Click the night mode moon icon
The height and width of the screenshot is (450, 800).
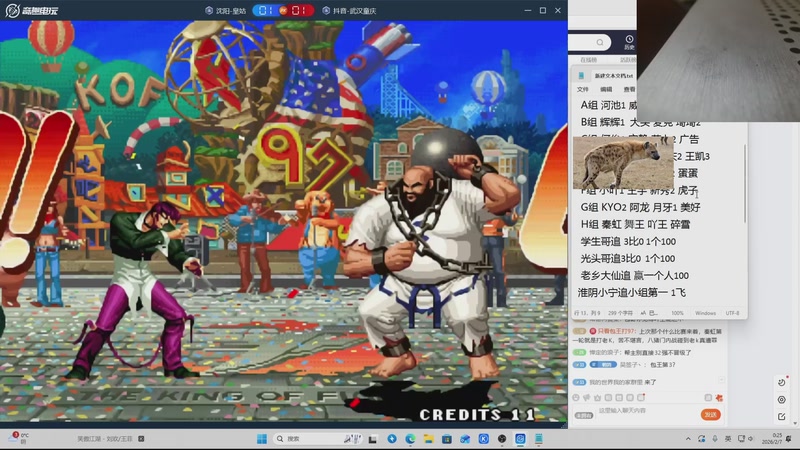click(x=781, y=382)
